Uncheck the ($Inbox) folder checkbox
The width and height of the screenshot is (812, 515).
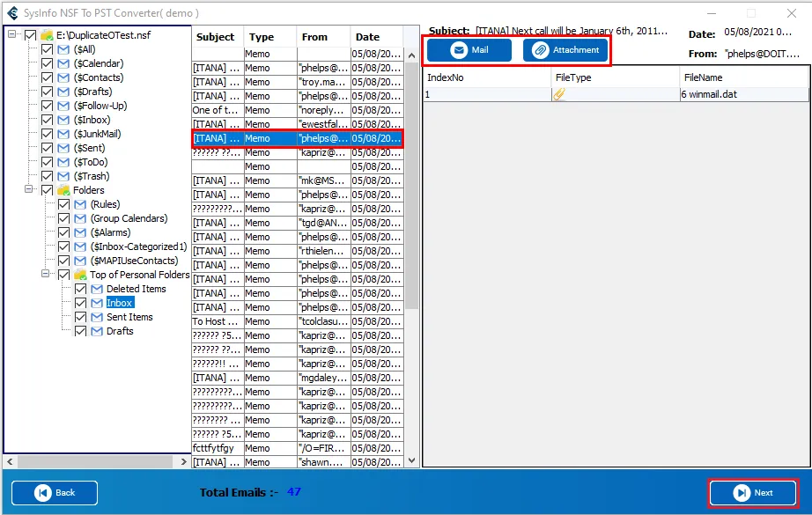(48, 120)
